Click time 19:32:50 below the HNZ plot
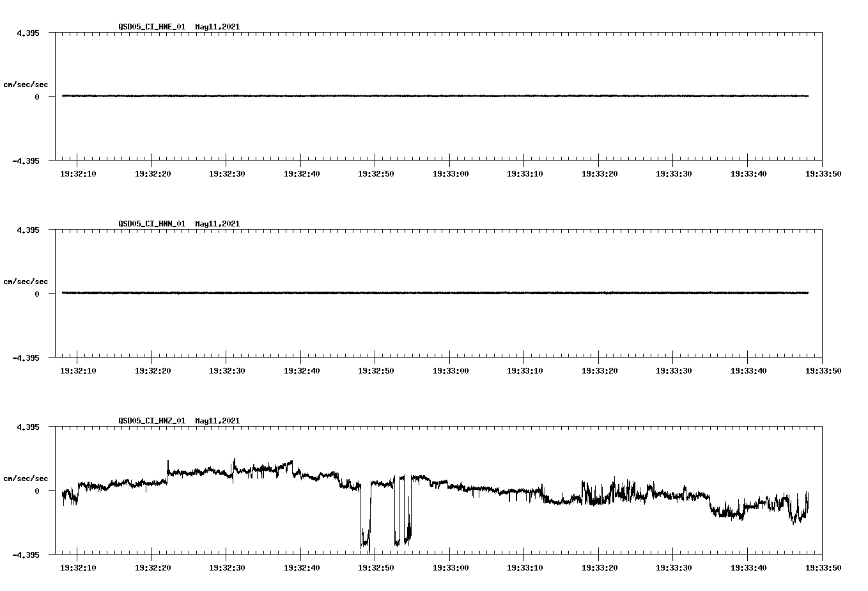 (376, 568)
